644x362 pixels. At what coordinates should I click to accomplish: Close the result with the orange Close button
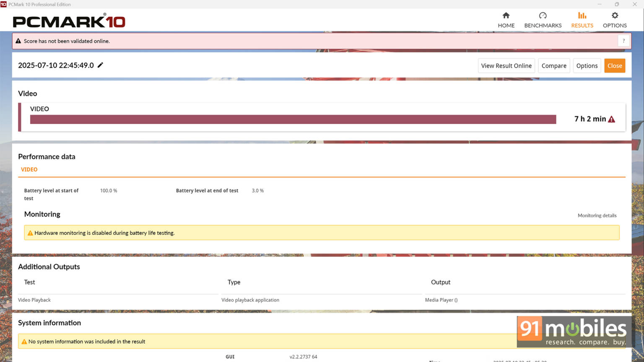tap(615, 66)
